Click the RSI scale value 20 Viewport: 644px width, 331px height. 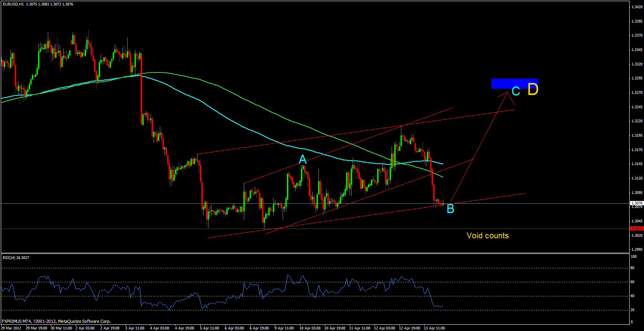coord(632,310)
